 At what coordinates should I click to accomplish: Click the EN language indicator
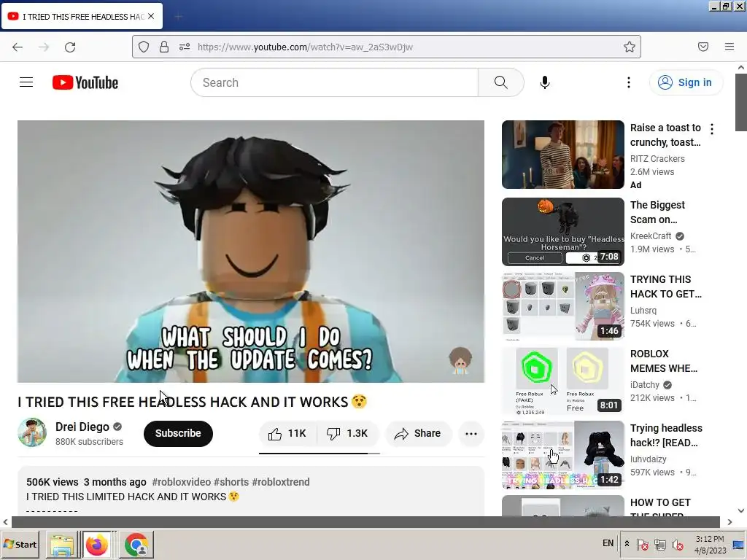coord(608,543)
